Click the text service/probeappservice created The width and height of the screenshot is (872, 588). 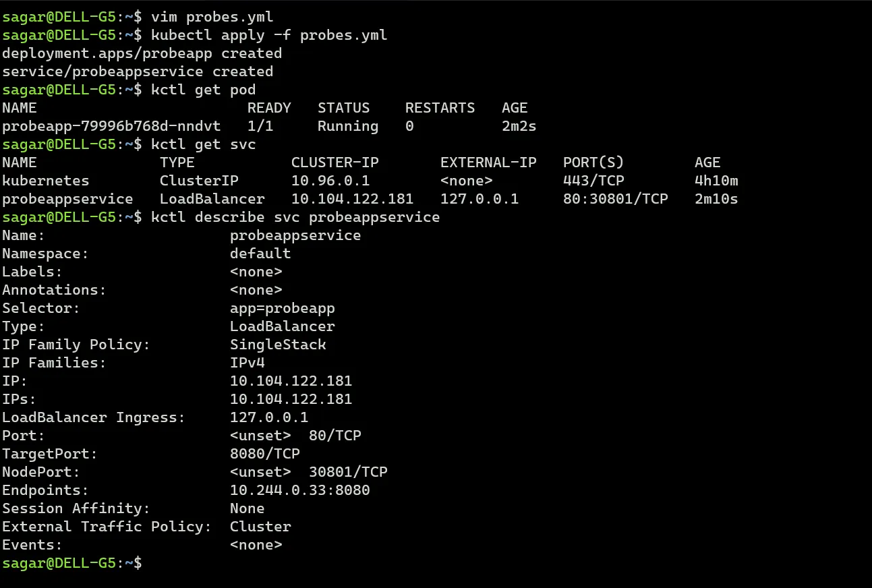click(138, 71)
